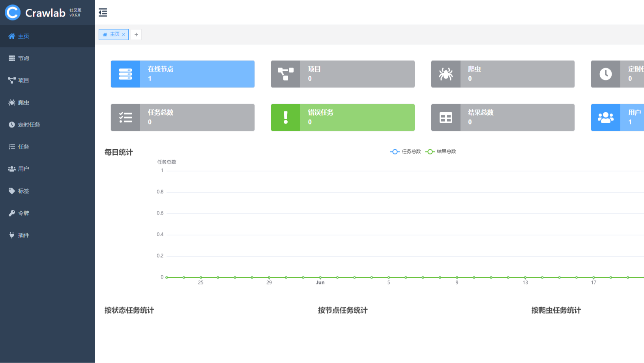Open the 在线节点 stat card
The height and width of the screenshot is (363, 644).
(x=183, y=74)
